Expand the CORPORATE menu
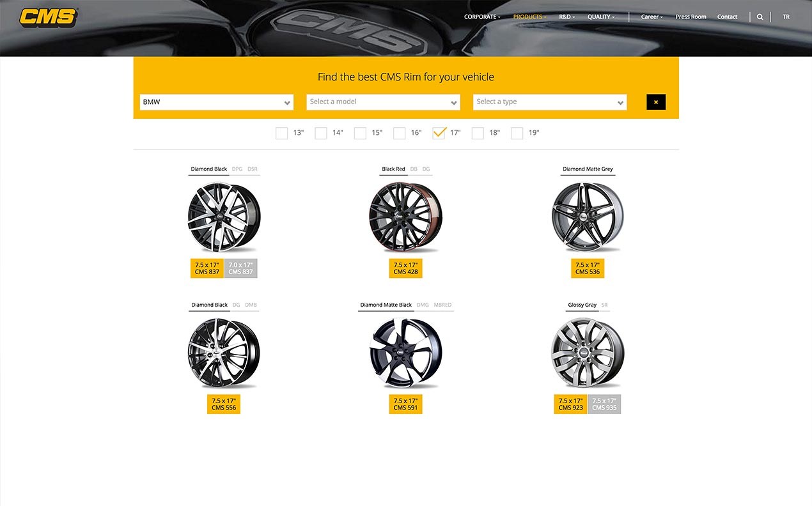 (482, 17)
